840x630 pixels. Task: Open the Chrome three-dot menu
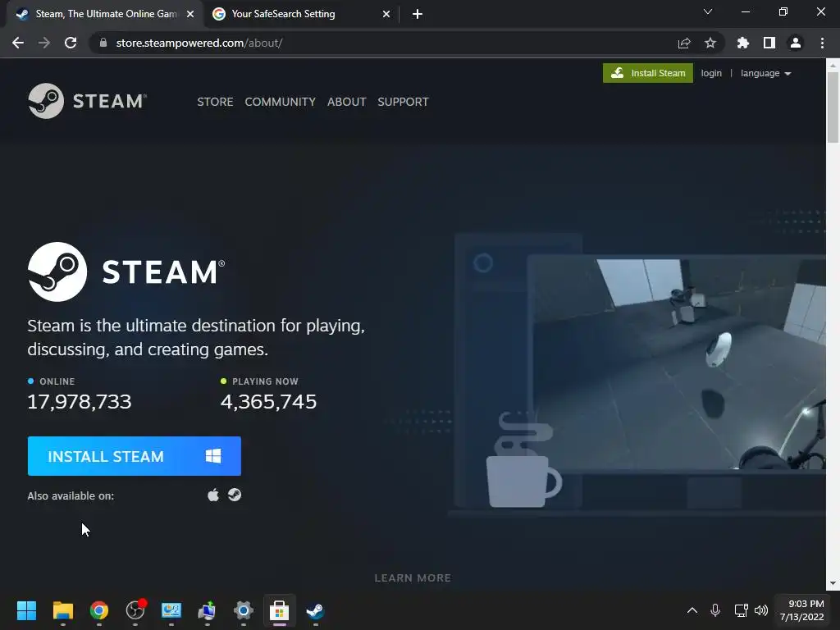point(822,43)
